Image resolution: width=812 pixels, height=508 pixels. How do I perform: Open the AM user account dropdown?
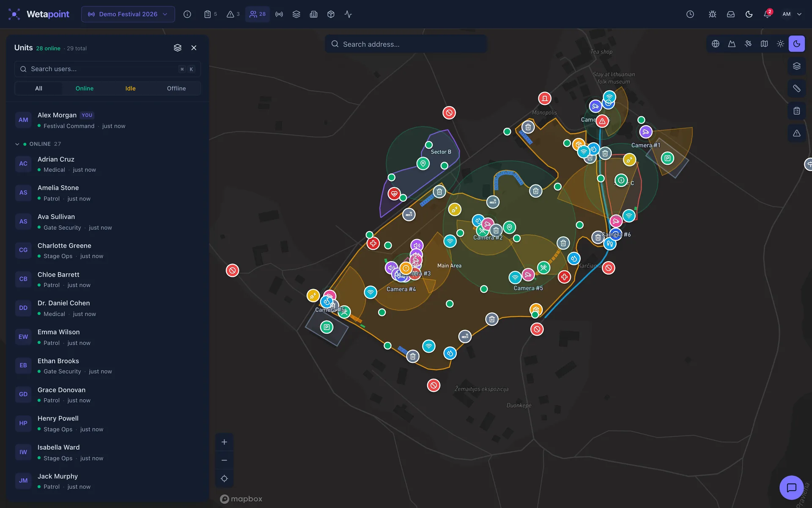(x=792, y=14)
